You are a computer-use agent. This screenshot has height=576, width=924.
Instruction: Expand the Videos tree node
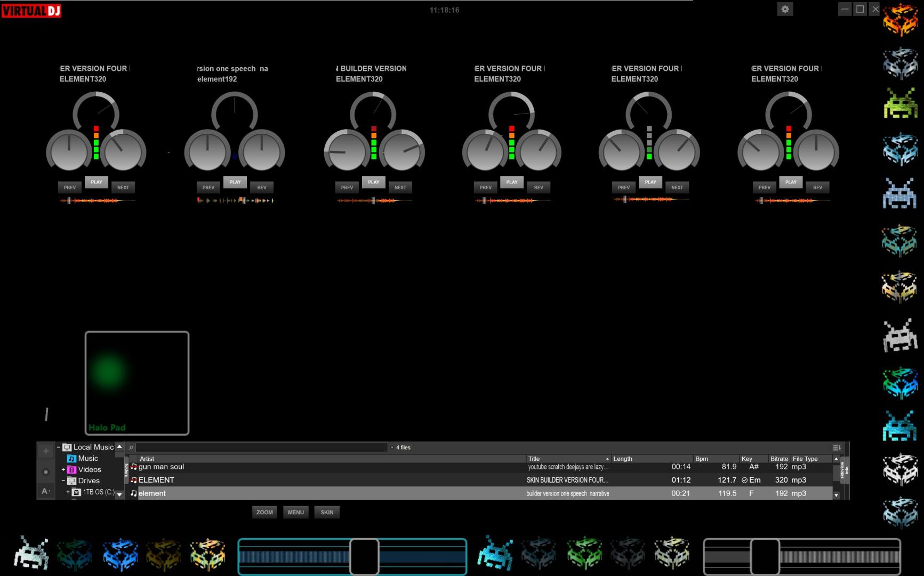point(63,470)
